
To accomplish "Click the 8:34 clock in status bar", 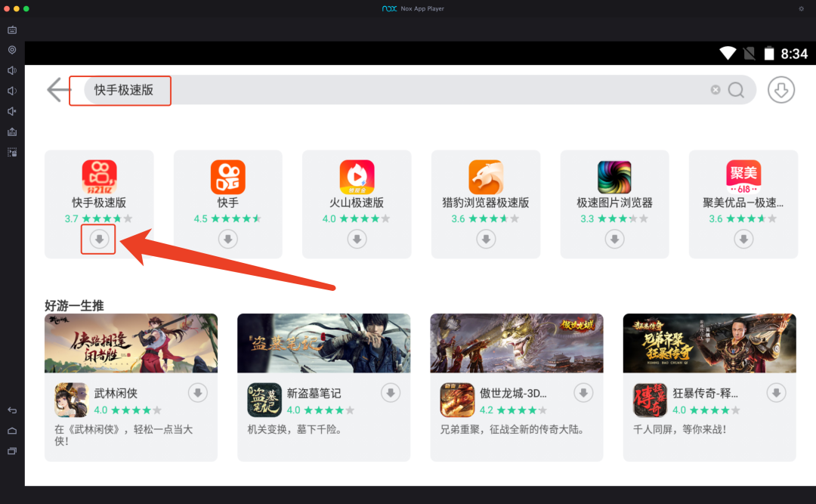I will pos(794,54).
